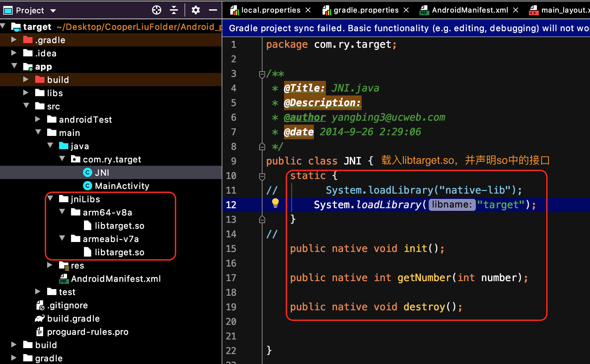This screenshot has width=590, height=364.
Task: Click the app module folder icon
Action: (28, 66)
